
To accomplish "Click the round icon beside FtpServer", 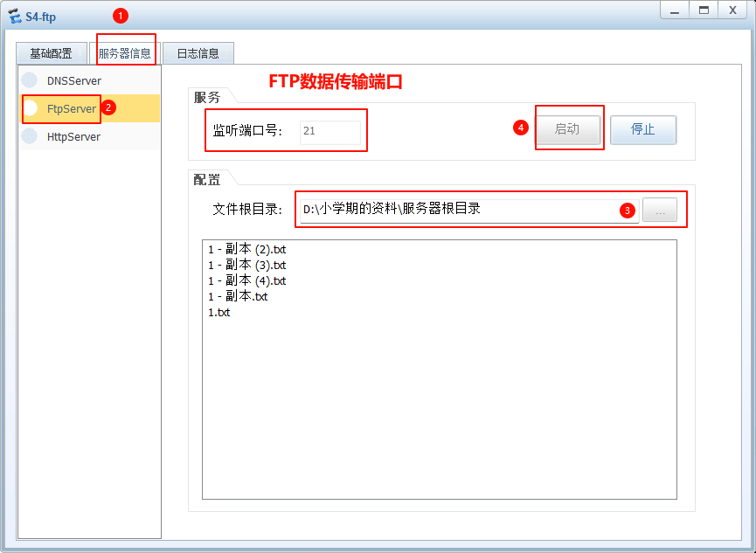I will click(30, 108).
